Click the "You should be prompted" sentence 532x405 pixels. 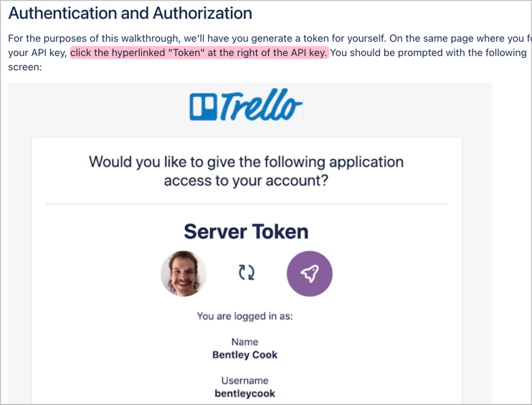[429, 53]
